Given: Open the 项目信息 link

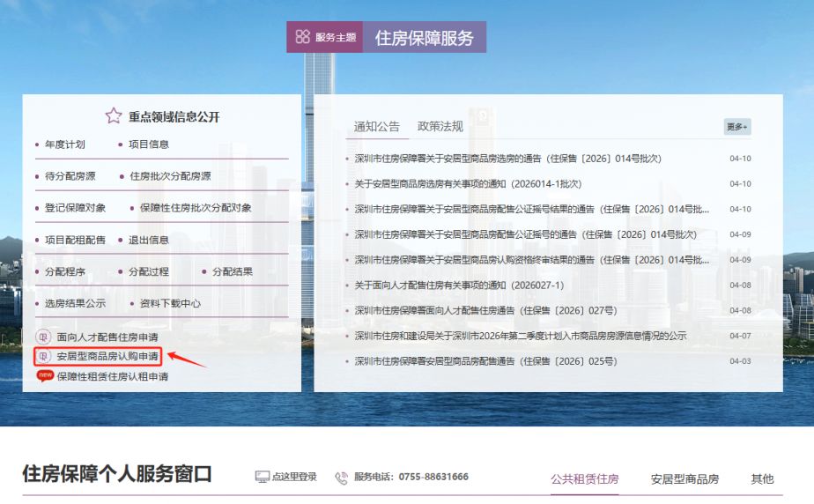Looking at the screenshot, I should (149, 145).
